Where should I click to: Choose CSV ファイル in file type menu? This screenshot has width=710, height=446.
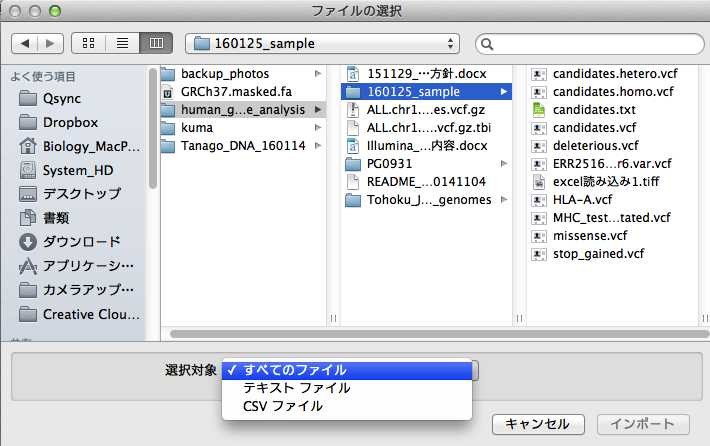[x=347, y=406]
